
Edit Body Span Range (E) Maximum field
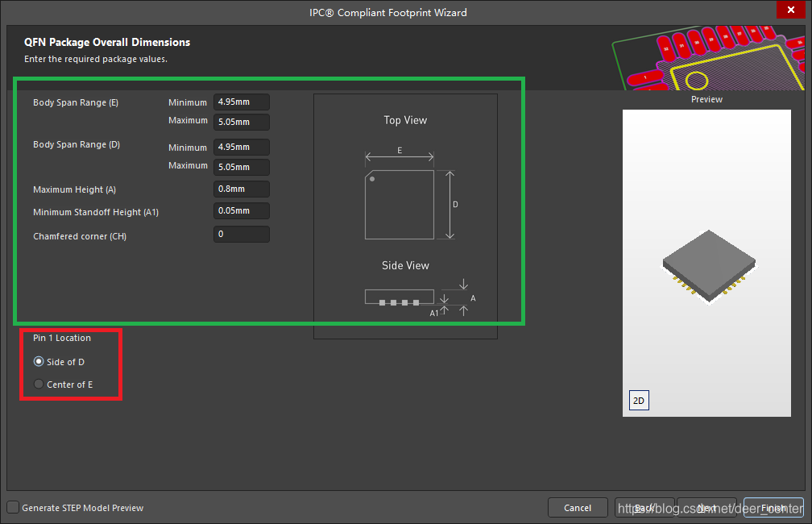[241, 123]
